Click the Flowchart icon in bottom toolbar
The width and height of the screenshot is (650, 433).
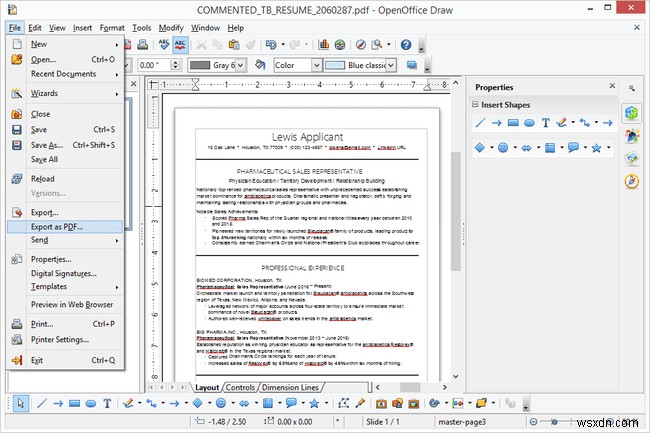click(x=268, y=403)
